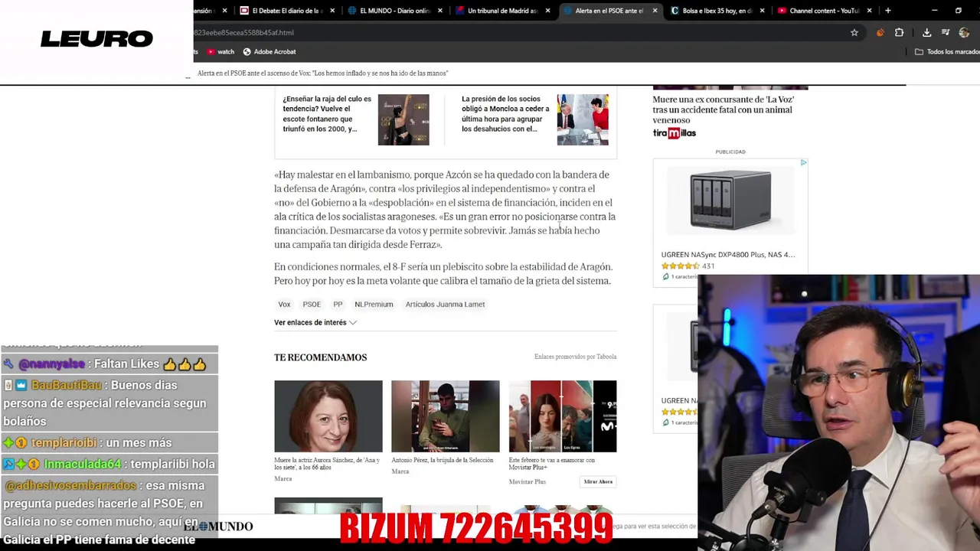The image size is (980, 551).
Task: Bookmark this page with the star icon
Action: 854,33
